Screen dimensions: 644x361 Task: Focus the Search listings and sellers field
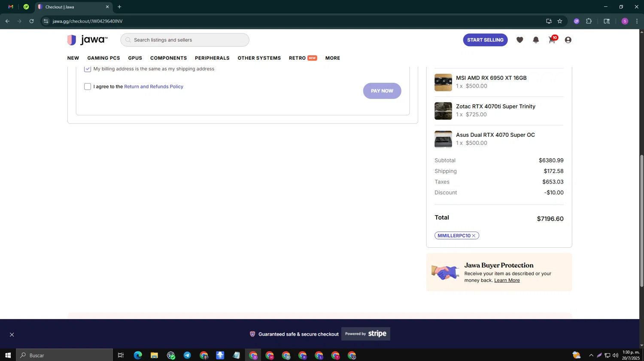coord(185,40)
